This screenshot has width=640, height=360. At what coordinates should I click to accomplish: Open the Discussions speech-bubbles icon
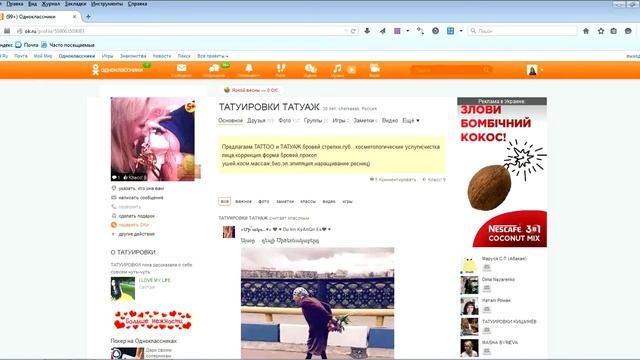[x=214, y=70]
